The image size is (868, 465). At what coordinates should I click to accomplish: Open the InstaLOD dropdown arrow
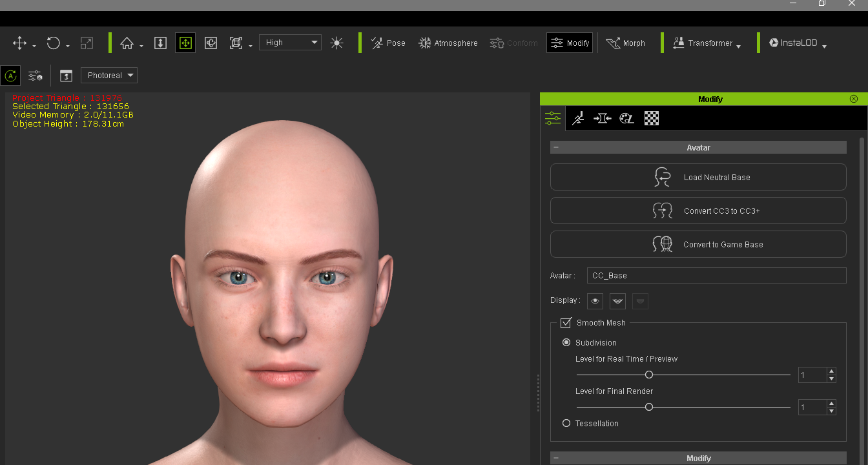pyautogui.click(x=825, y=46)
